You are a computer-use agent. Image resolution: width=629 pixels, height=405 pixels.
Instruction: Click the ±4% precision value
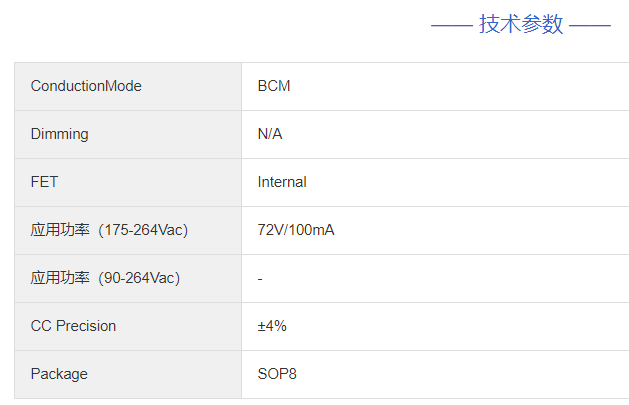point(272,326)
